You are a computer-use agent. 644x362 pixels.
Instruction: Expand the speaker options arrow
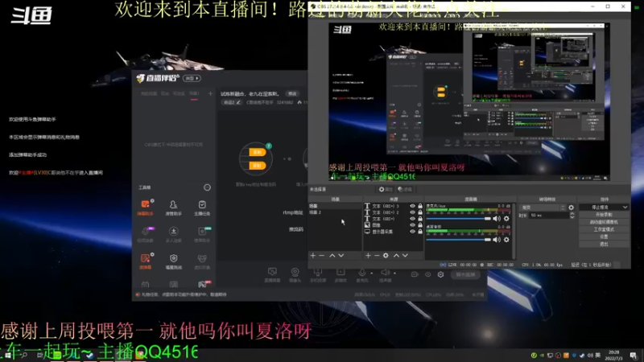click(394, 273)
